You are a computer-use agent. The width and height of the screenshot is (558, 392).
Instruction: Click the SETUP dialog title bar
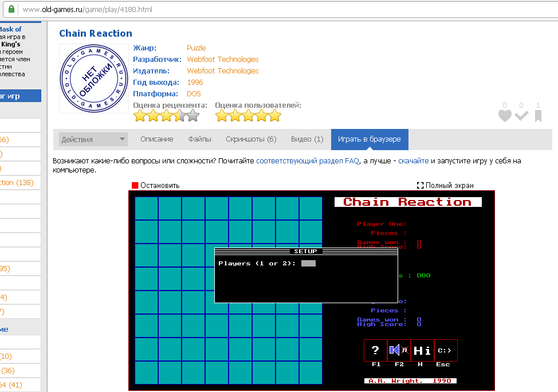pyautogui.click(x=306, y=252)
